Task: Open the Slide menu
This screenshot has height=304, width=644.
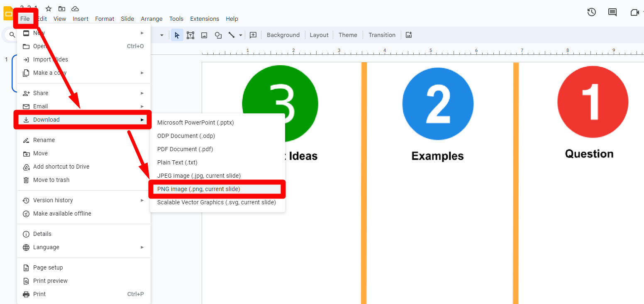Action: coord(127,19)
